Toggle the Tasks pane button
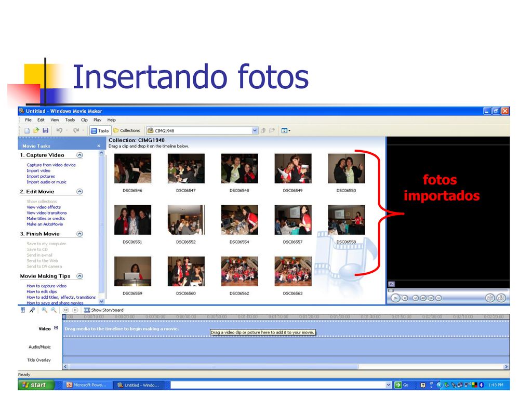Screen dimensions: 532x399 tap(100, 130)
